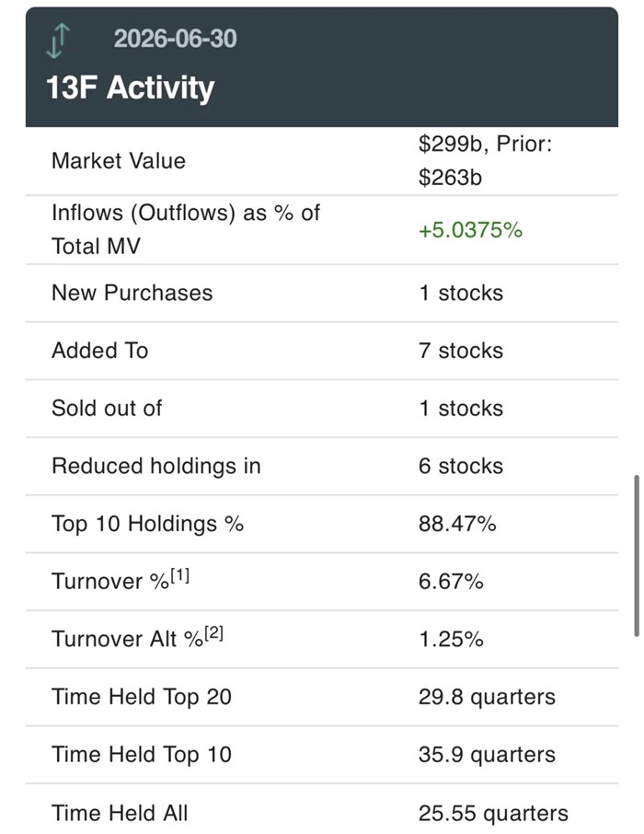Click the vertical scrollbar thumb

(636, 556)
